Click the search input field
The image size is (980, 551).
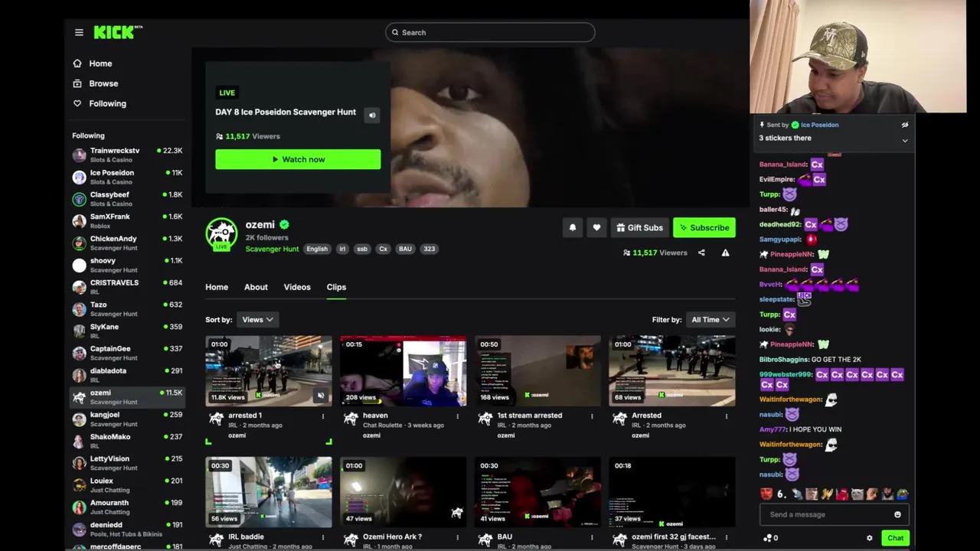point(490,32)
